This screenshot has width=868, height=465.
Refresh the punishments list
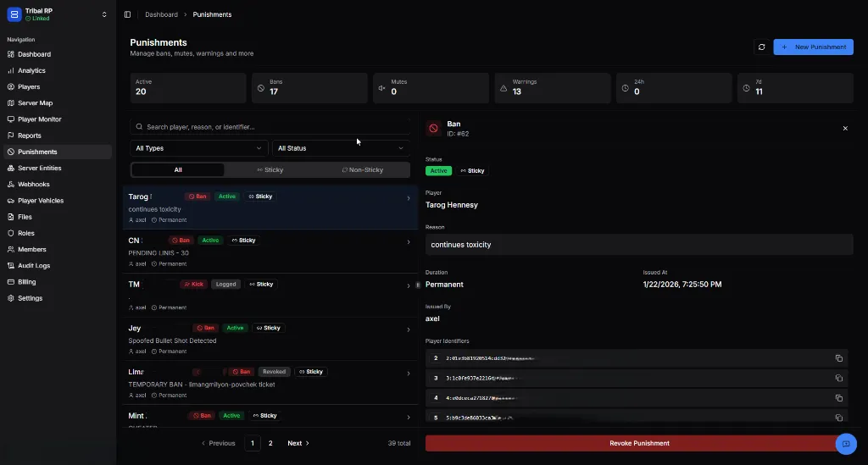pos(762,47)
